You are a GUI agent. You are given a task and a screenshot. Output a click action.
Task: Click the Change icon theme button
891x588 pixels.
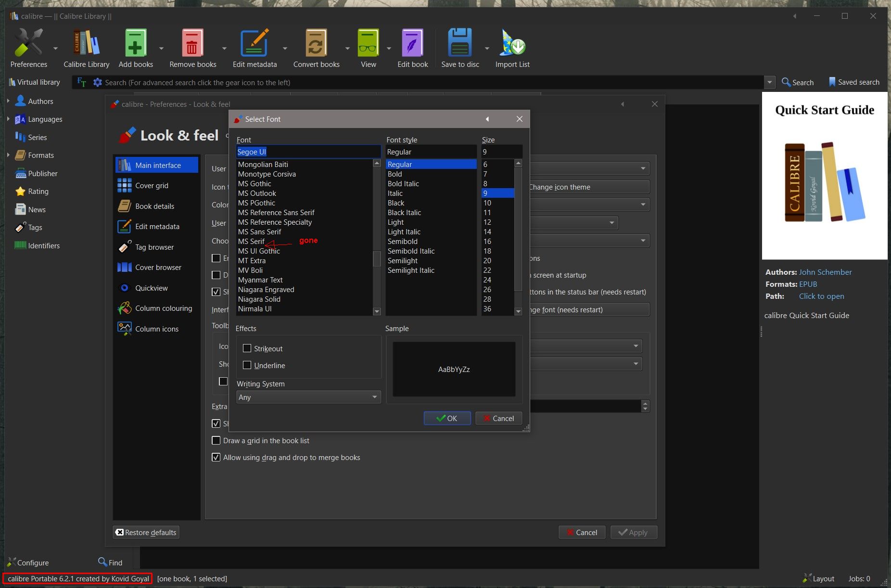589,187
